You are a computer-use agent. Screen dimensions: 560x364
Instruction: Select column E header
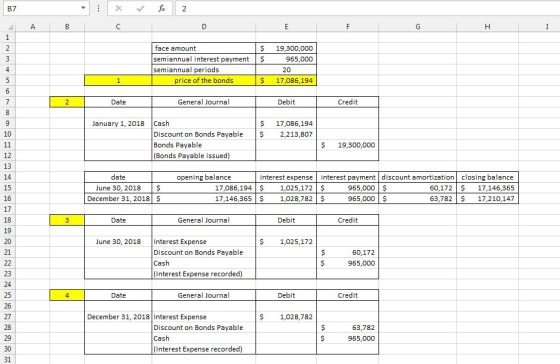[286, 26]
